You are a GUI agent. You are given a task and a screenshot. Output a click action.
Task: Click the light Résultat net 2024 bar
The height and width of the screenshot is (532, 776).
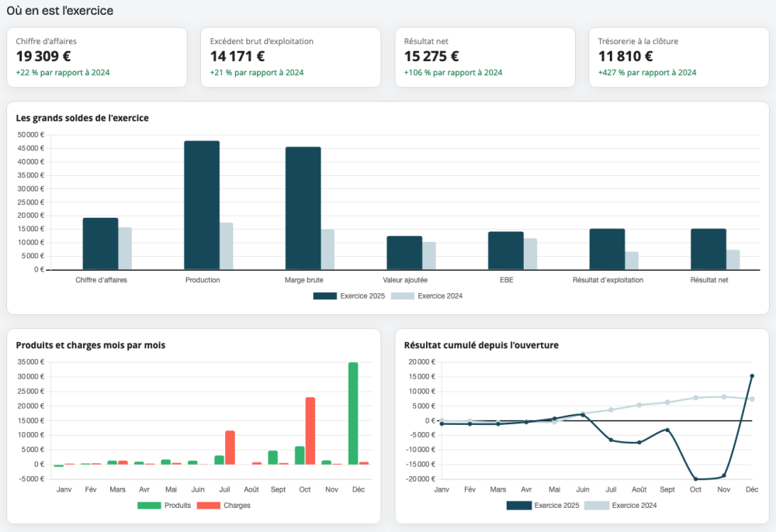(733, 260)
